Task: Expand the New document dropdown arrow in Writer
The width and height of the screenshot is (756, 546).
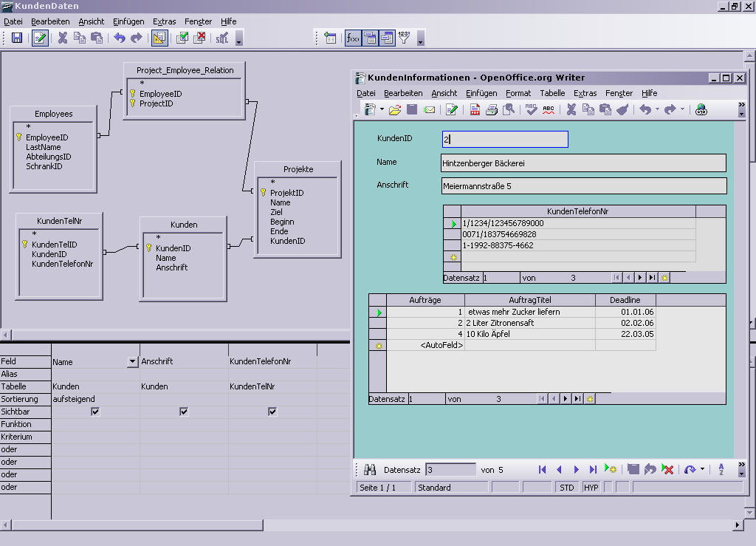Action: pos(382,110)
